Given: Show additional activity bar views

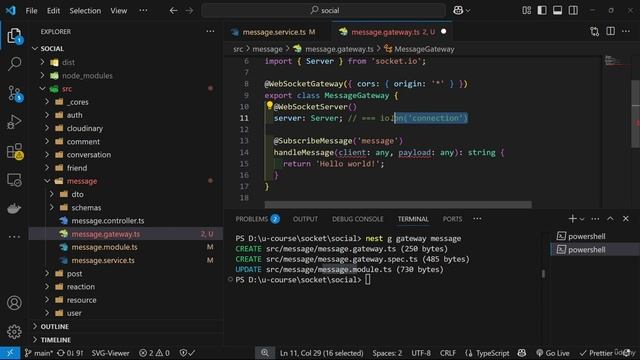Looking at the screenshot, I should pos(14,236).
